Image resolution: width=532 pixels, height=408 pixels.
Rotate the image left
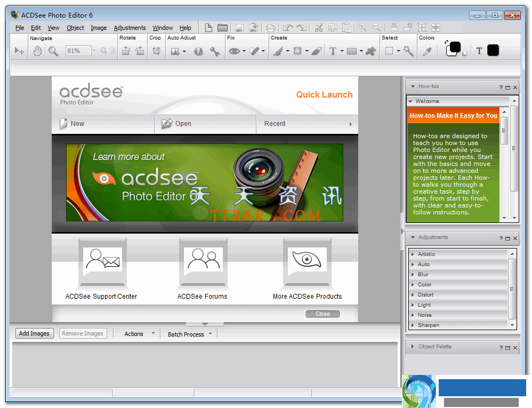click(x=126, y=51)
